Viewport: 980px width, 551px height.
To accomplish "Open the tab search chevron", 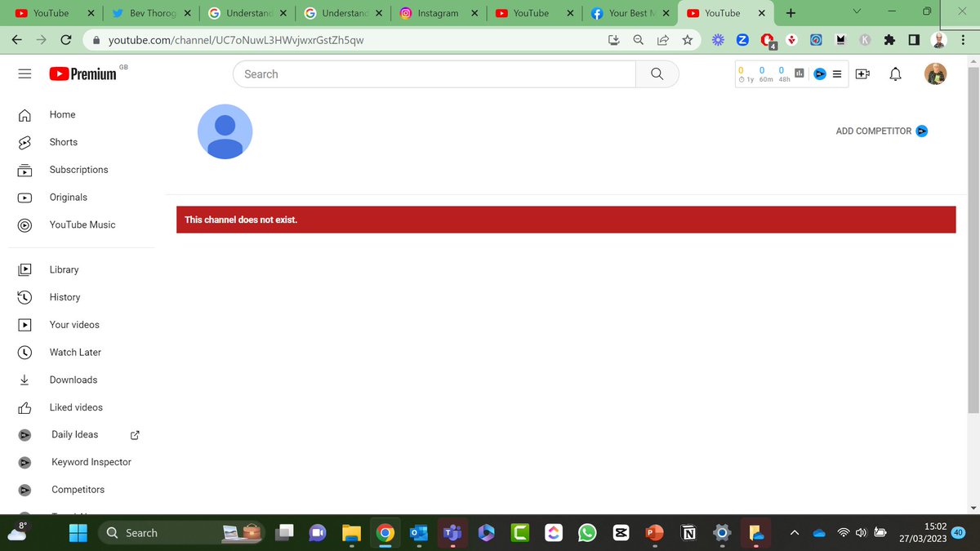I will 857,11.
